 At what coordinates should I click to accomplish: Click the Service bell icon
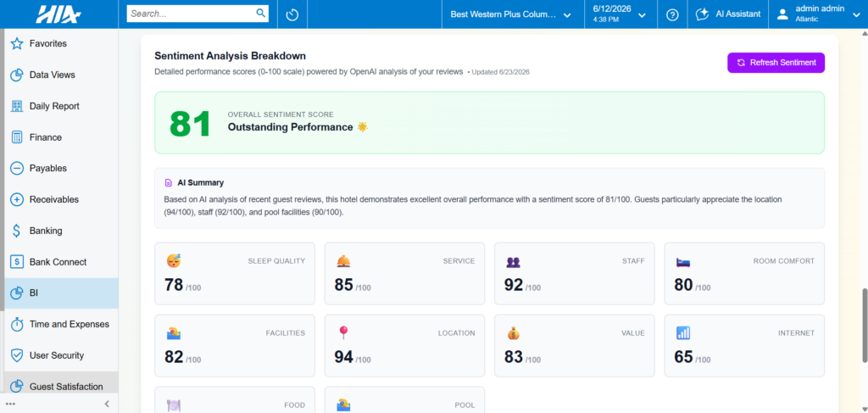[344, 261]
